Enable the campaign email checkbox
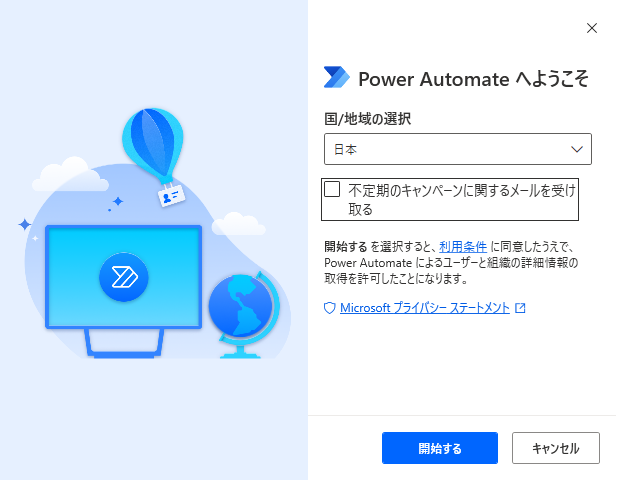620x480 pixels. (332, 189)
